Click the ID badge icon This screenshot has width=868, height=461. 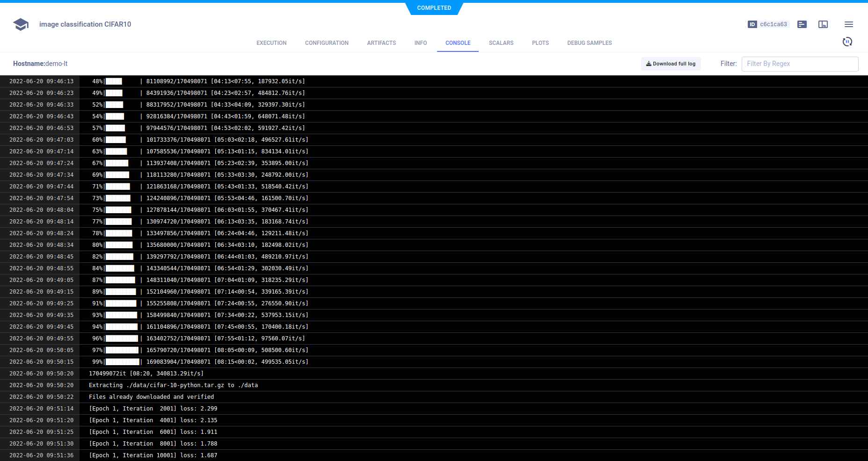(752, 24)
